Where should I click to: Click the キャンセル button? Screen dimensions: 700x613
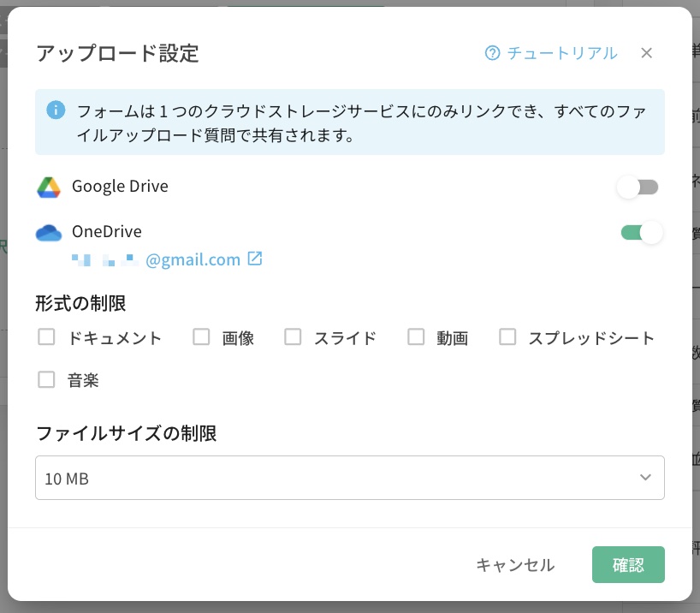coord(515,565)
